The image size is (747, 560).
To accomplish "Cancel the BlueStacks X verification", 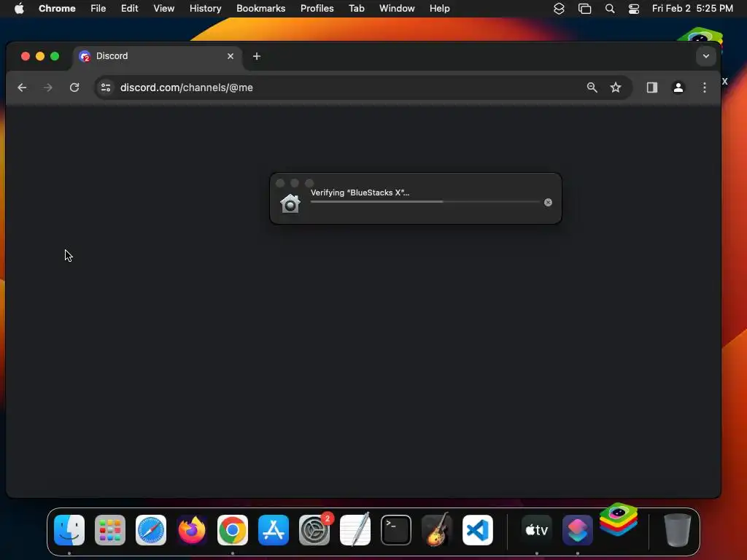I will [x=548, y=203].
